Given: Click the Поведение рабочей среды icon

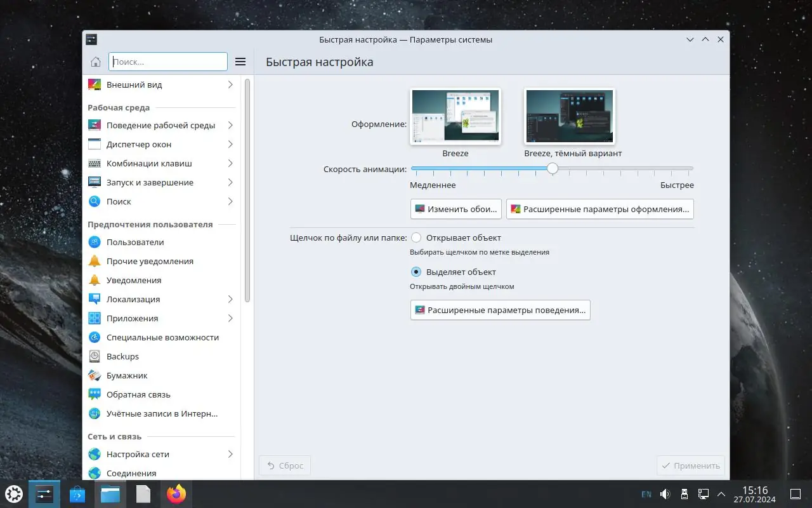Looking at the screenshot, I should 95,125.
